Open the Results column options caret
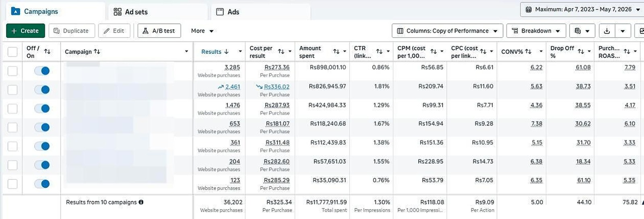644x219 pixels. click(240, 52)
